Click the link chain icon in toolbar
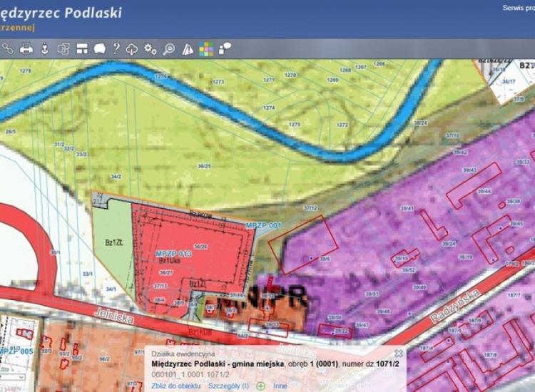Viewport: 535px width, 392px height. tap(7, 48)
